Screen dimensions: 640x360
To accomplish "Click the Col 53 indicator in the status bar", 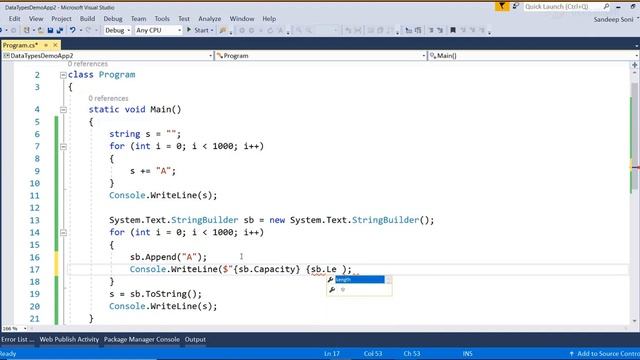I will click(x=373, y=353).
